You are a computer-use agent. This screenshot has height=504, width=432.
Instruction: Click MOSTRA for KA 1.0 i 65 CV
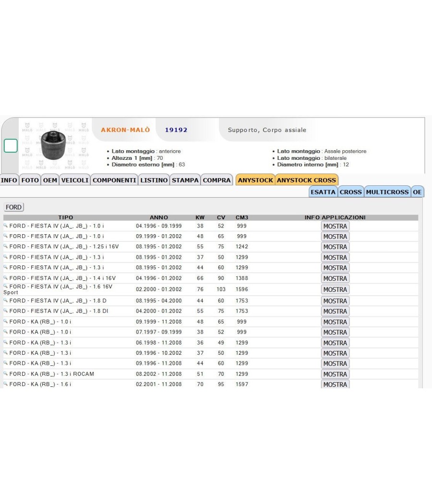tap(335, 322)
